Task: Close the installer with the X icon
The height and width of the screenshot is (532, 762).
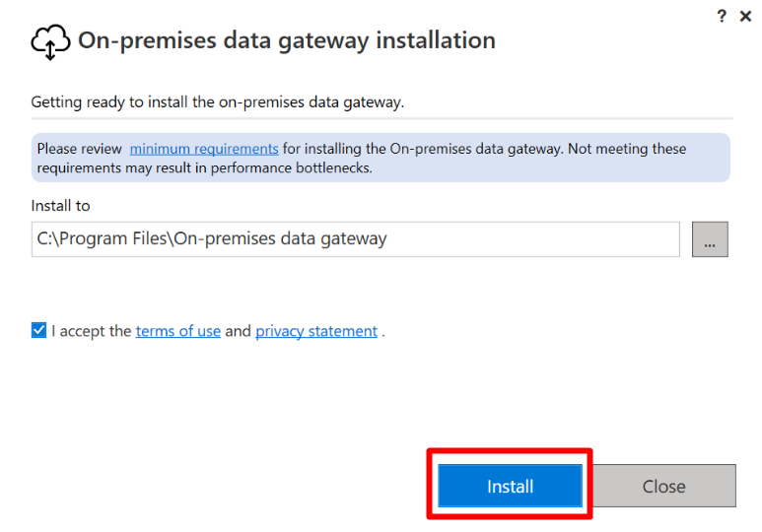Action: coord(745,16)
